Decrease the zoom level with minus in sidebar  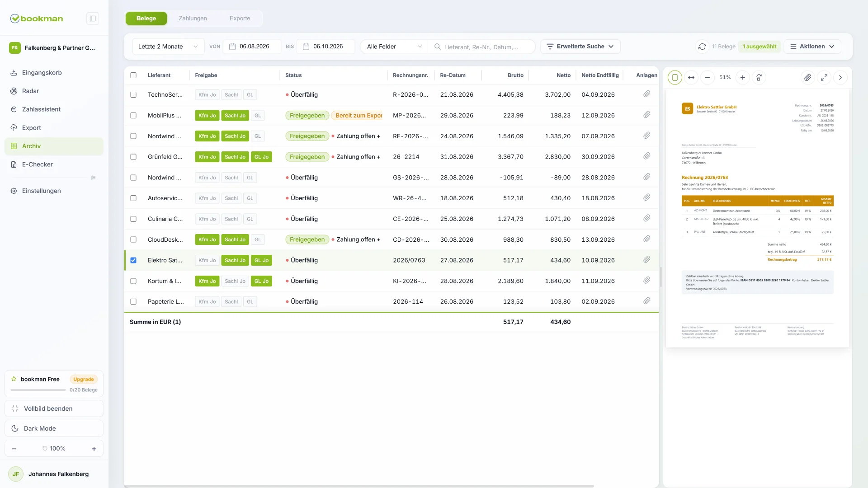[14, 449]
